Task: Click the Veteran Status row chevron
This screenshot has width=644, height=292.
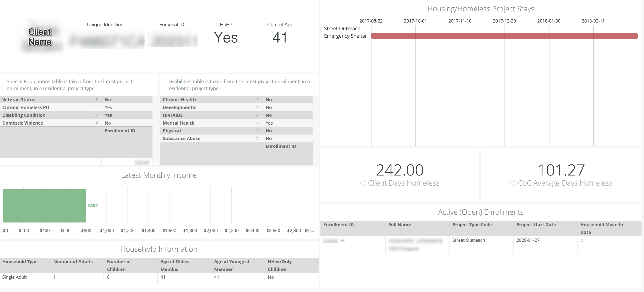Action: click(x=97, y=99)
